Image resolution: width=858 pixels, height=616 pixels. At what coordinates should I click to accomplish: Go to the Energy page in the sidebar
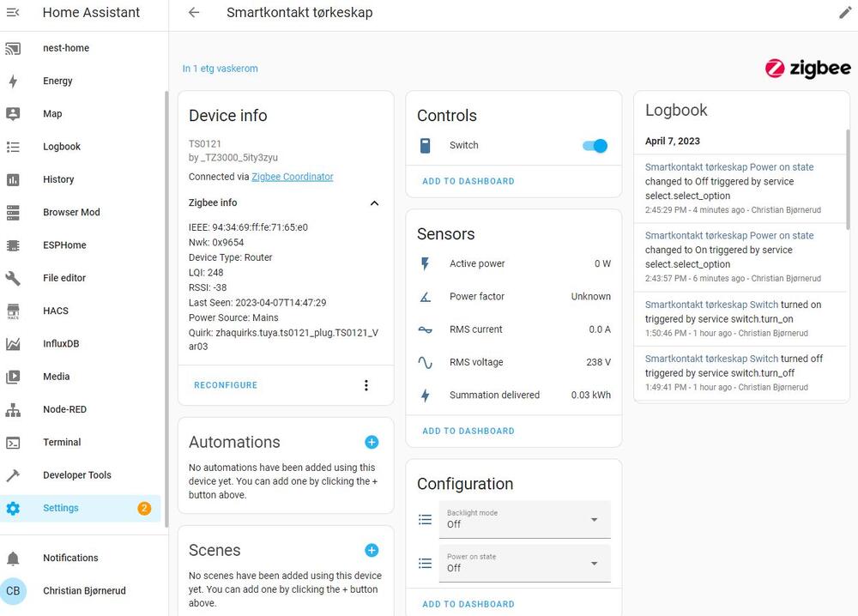57,82
